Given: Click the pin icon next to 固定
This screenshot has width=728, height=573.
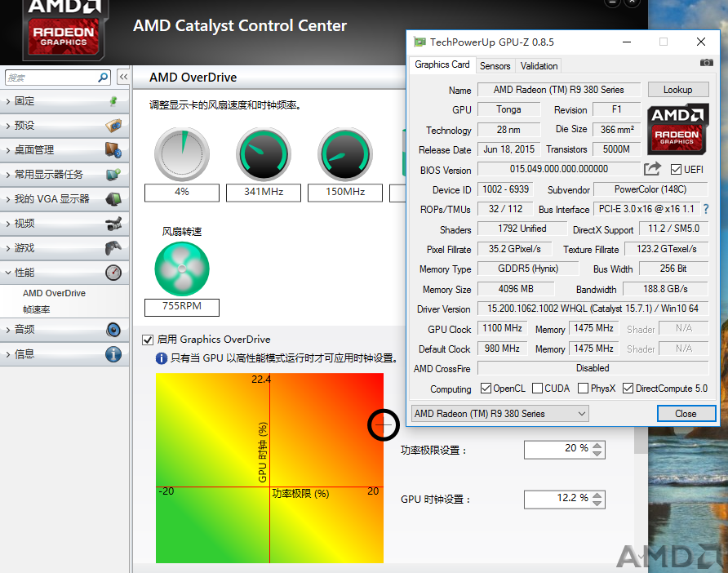Looking at the screenshot, I should (x=113, y=100).
